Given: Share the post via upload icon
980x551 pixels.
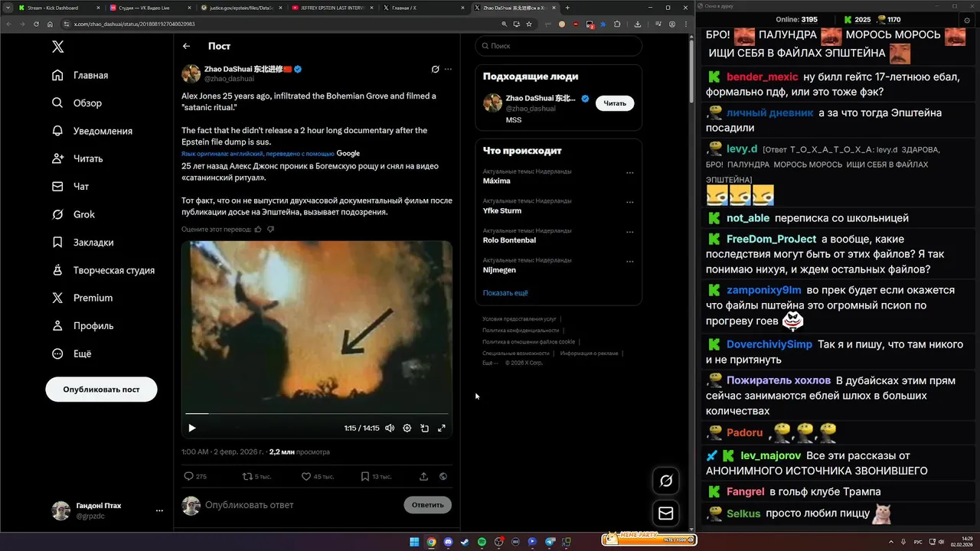Looking at the screenshot, I should (423, 476).
